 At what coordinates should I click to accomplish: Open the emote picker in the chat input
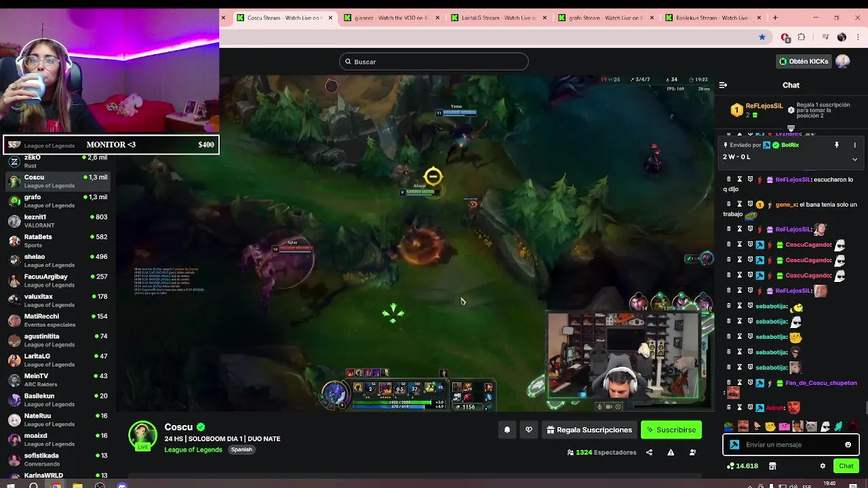pos(848,445)
